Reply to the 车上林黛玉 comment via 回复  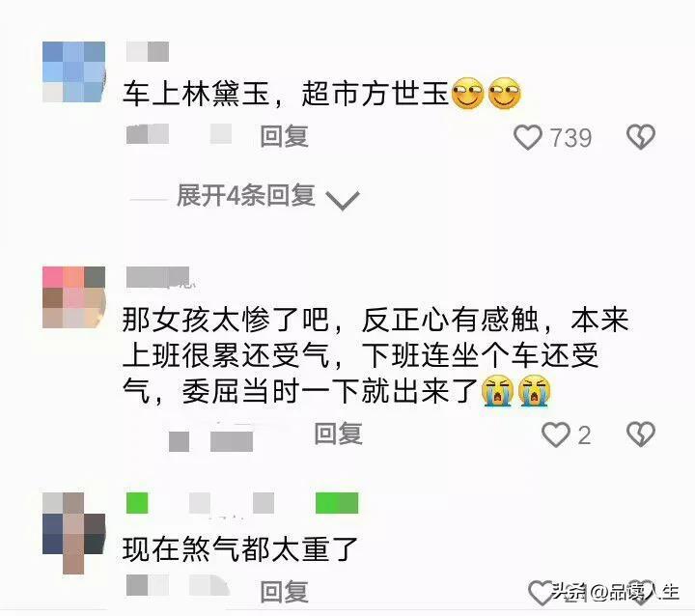(x=284, y=136)
